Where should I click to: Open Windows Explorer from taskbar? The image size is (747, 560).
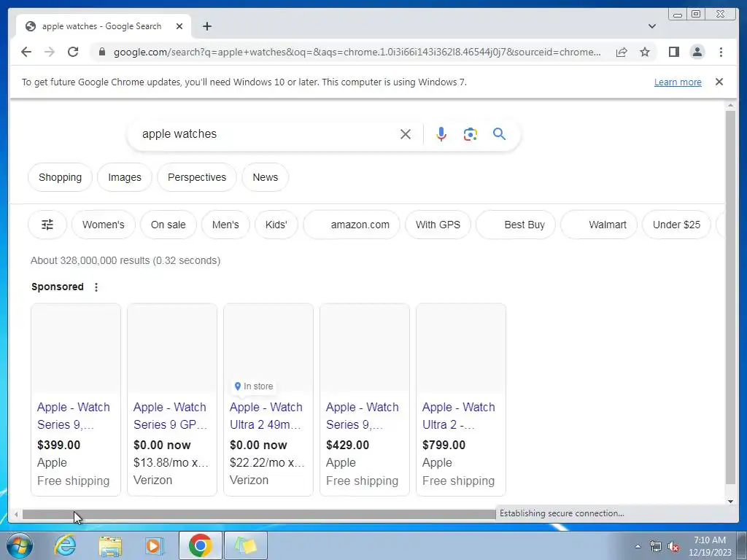click(x=110, y=545)
